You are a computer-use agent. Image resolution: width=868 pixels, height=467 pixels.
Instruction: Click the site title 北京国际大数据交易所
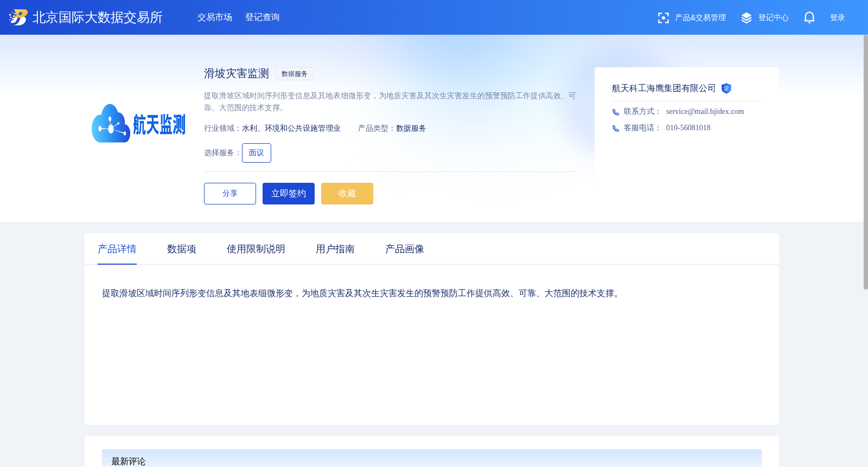[x=98, y=17]
